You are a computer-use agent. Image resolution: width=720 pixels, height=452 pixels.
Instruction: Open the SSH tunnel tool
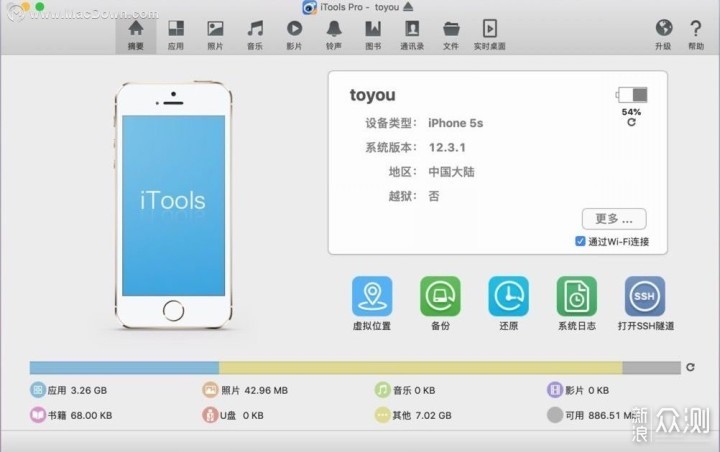[645, 297]
